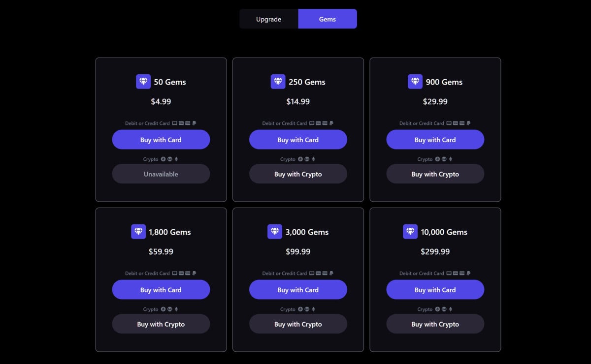The width and height of the screenshot is (591, 364).
Task: Switch to the Upgrade tab
Action: (x=268, y=19)
